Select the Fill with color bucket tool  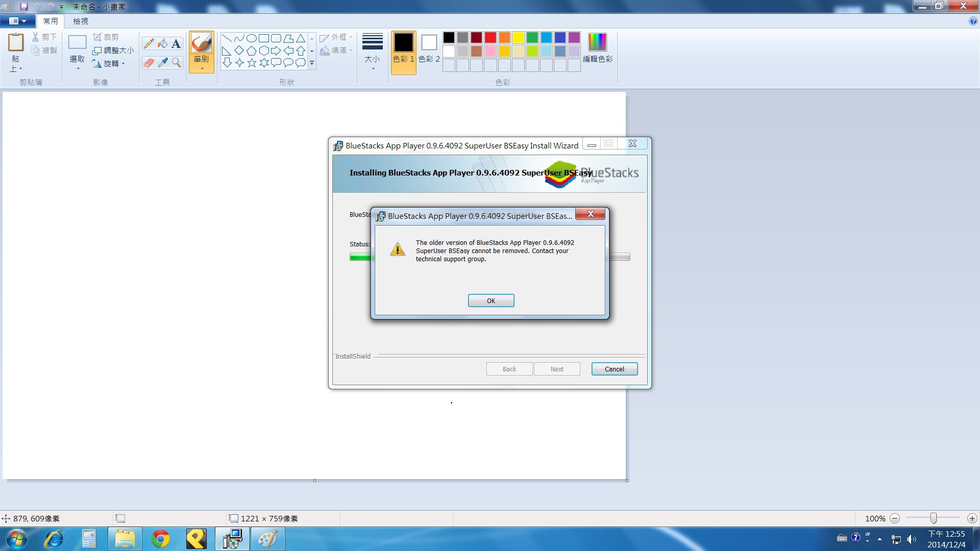[162, 43]
